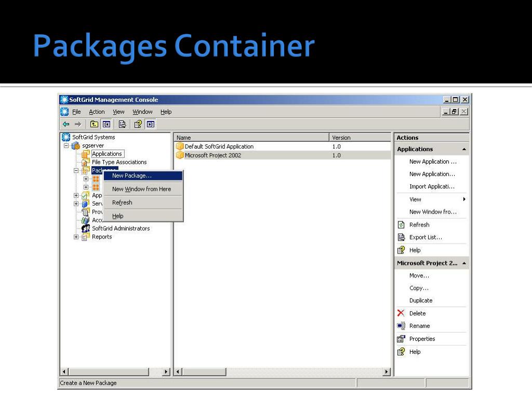
Task: Click the Copy... action
Action: tap(419, 288)
